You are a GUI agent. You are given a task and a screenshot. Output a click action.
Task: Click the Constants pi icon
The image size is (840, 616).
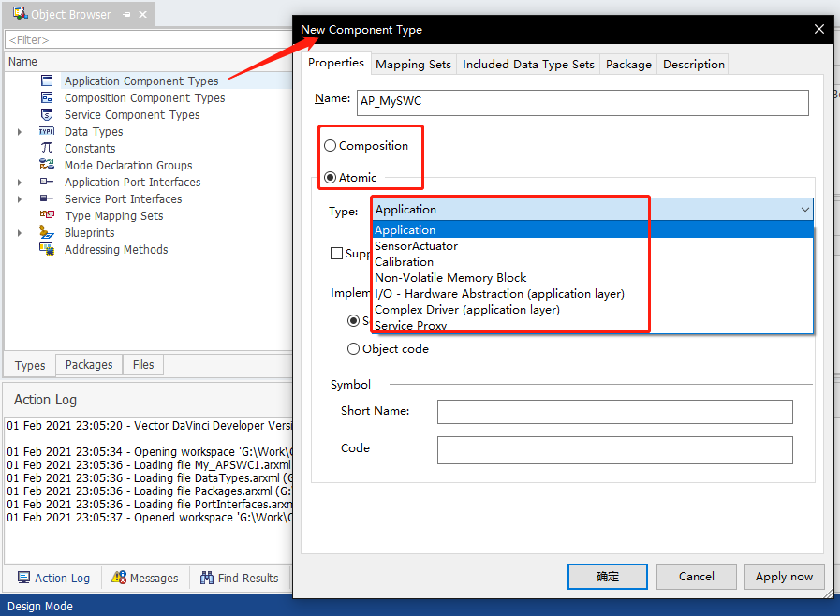pos(49,148)
